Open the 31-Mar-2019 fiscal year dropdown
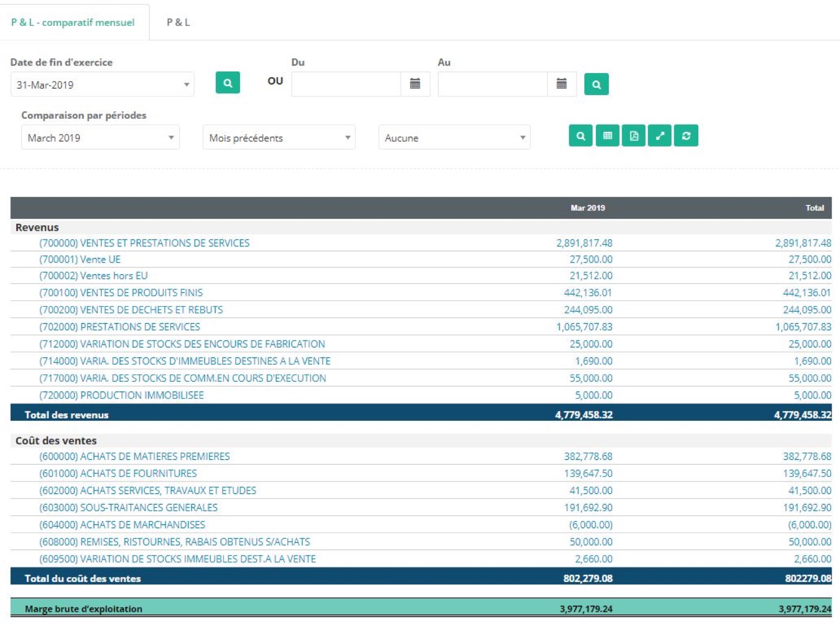The image size is (840, 625). tap(102, 85)
